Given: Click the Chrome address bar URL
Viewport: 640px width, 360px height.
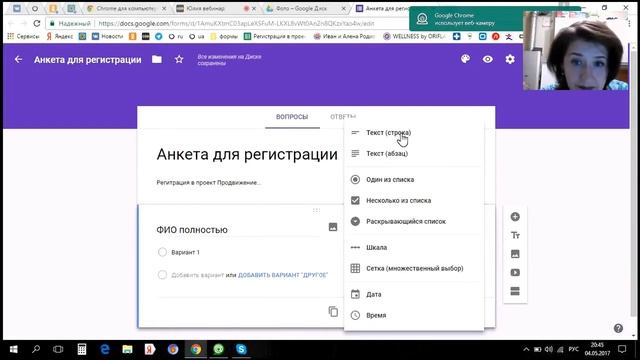Looking at the screenshot, I should tap(236, 24).
